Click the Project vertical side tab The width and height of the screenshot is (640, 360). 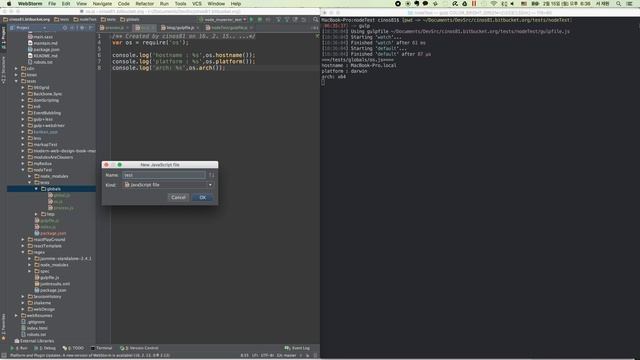click(x=3, y=38)
